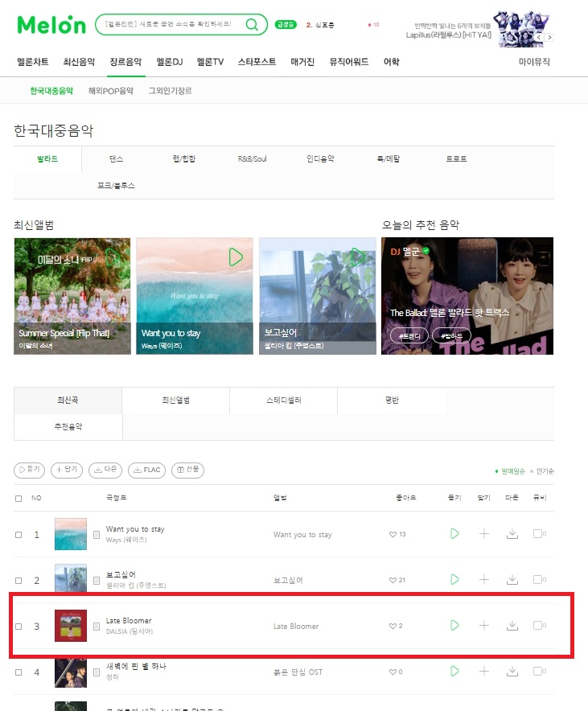This screenshot has width=588, height=711.
Task: Show next banner with right arrow
Action: pos(549,38)
